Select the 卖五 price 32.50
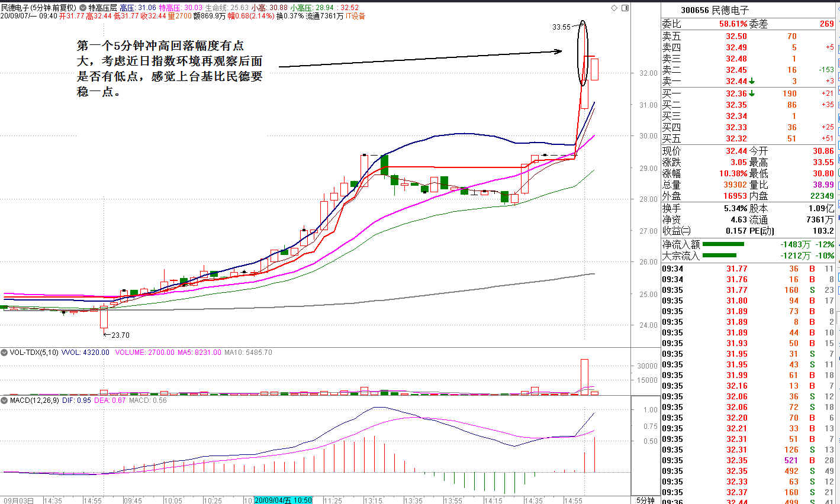The width and height of the screenshot is (840, 504). (736, 36)
